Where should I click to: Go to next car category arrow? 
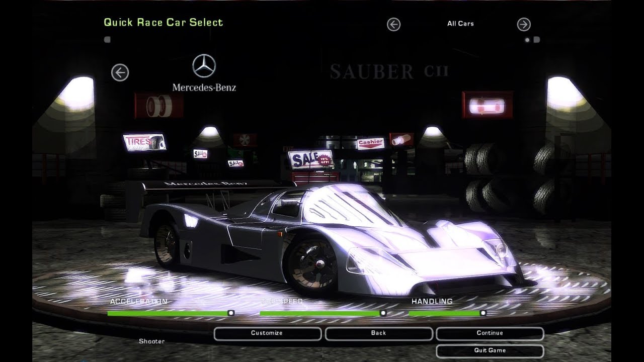(524, 24)
